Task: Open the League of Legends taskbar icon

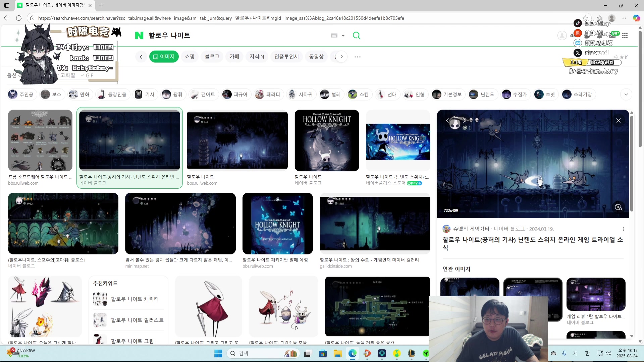Action: point(411,353)
